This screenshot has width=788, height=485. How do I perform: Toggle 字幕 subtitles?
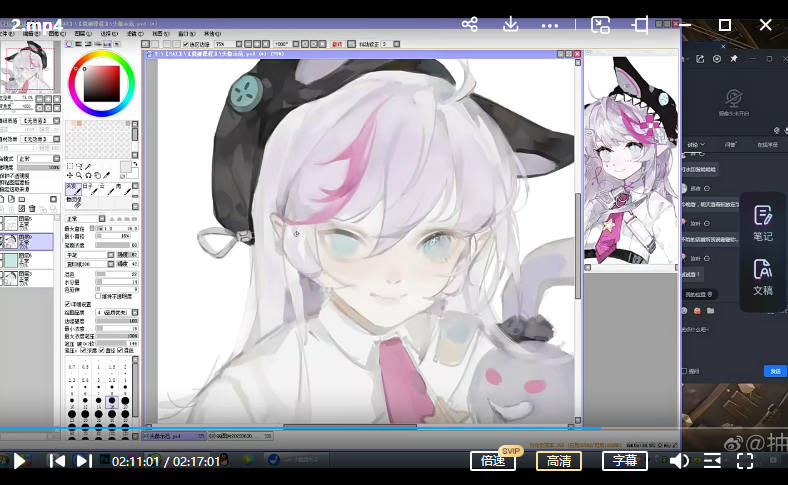tap(624, 461)
